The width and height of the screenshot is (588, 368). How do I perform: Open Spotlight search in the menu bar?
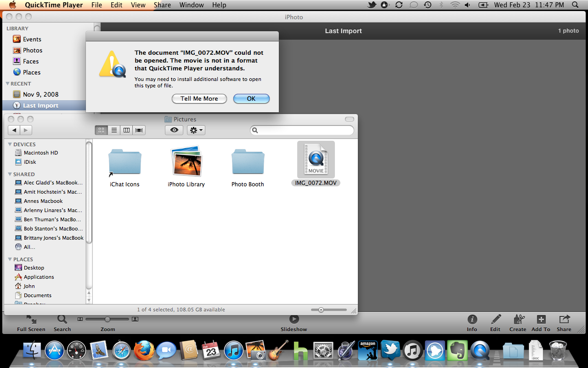tap(575, 5)
